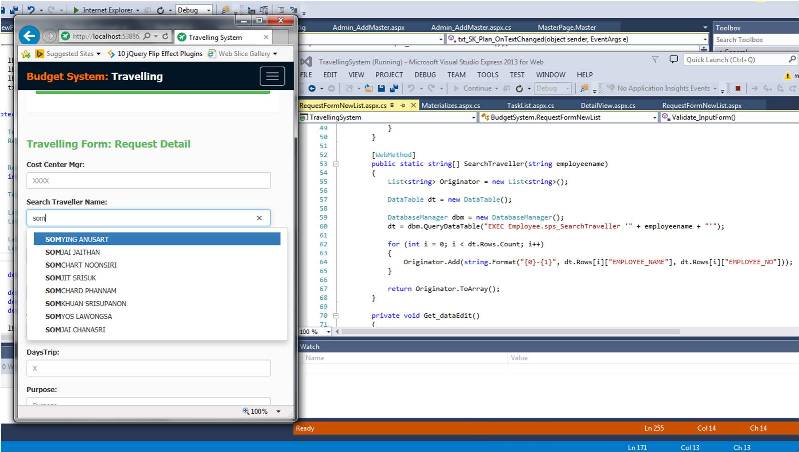Switch to the TaskList.aspx.cs tab
This screenshot has width=799, height=452.
[529, 104]
